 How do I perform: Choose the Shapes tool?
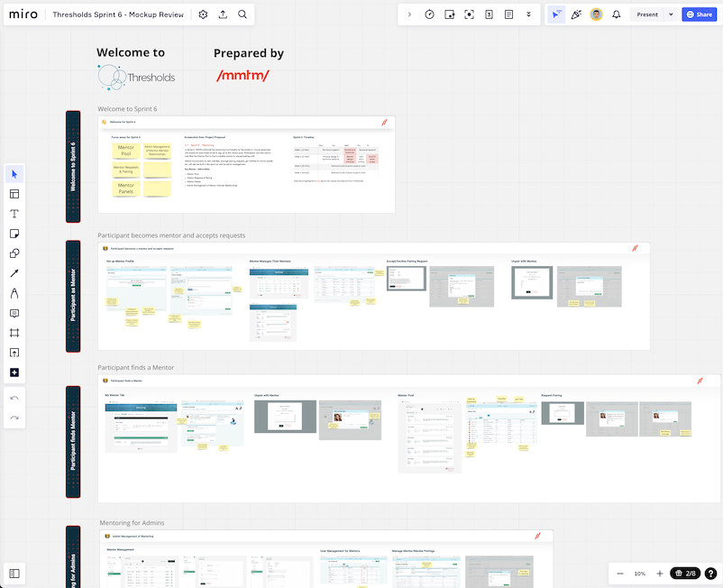point(14,253)
